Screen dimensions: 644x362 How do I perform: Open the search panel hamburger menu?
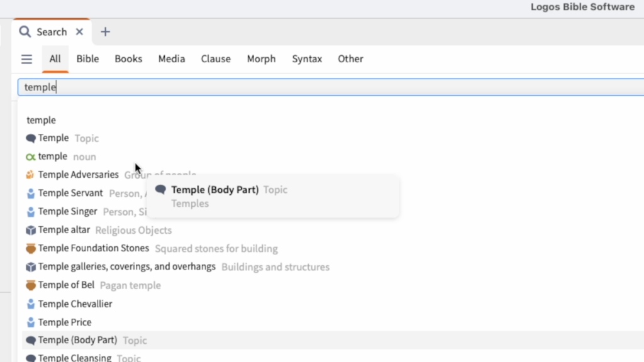click(26, 58)
